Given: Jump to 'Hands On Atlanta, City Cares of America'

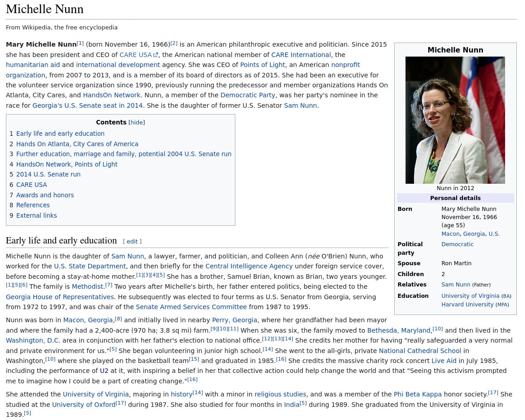Looking at the screenshot, I should click(77, 144).
